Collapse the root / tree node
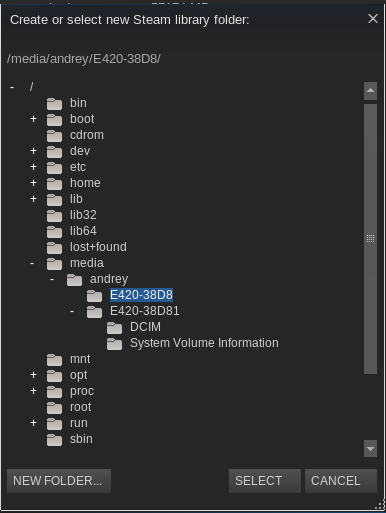Screen dimensions: 386x513 pyautogui.click(x=12, y=87)
